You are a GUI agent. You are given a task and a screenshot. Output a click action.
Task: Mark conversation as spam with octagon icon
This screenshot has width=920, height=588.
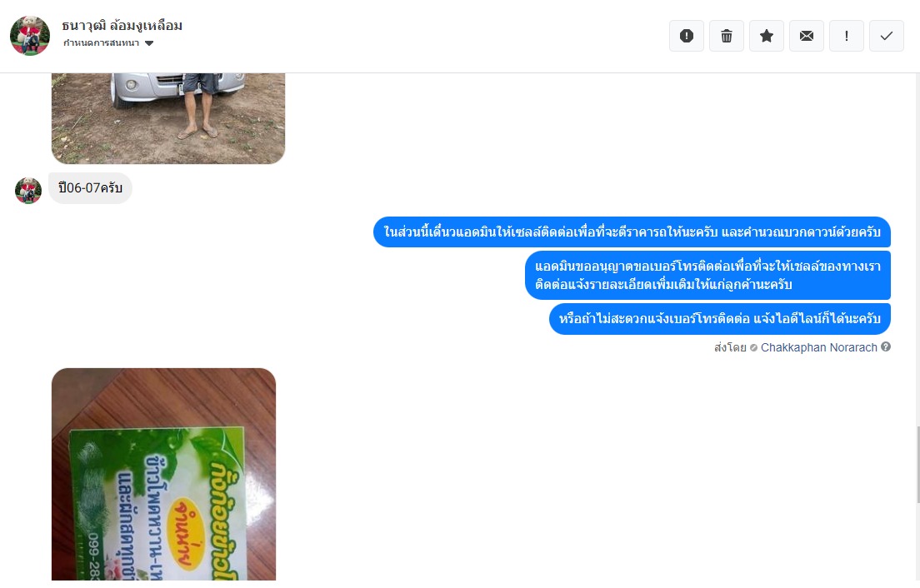coord(687,36)
